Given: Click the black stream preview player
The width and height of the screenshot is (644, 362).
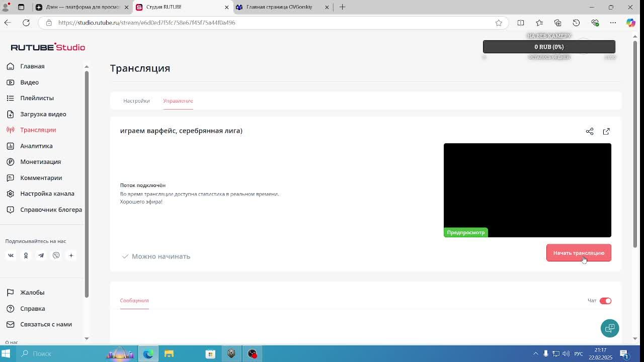Looking at the screenshot, I should pyautogui.click(x=527, y=190).
